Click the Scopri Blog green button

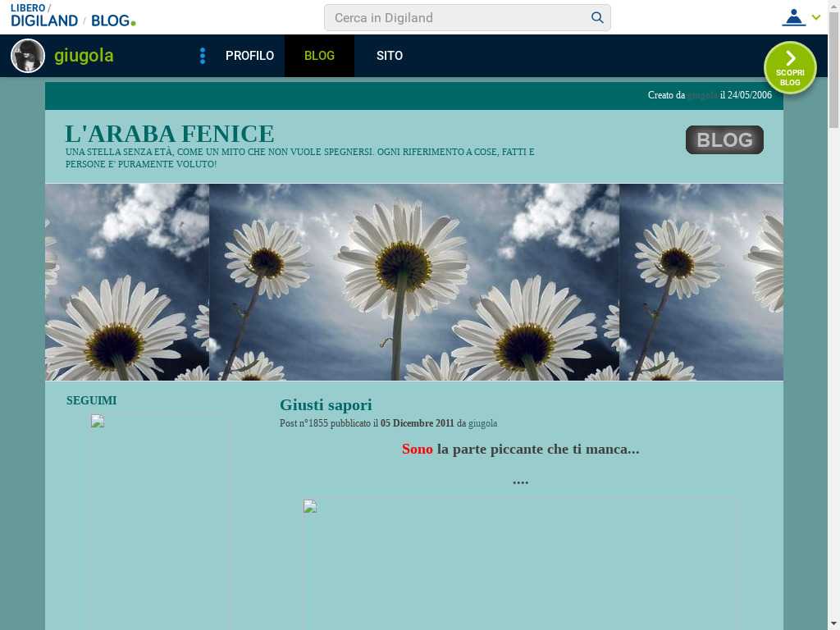(x=790, y=68)
